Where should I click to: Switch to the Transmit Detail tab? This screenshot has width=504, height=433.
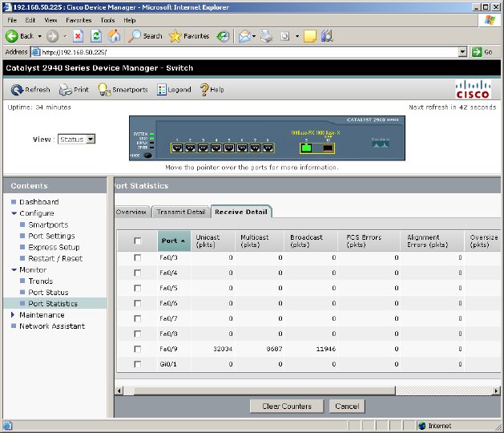click(x=181, y=212)
